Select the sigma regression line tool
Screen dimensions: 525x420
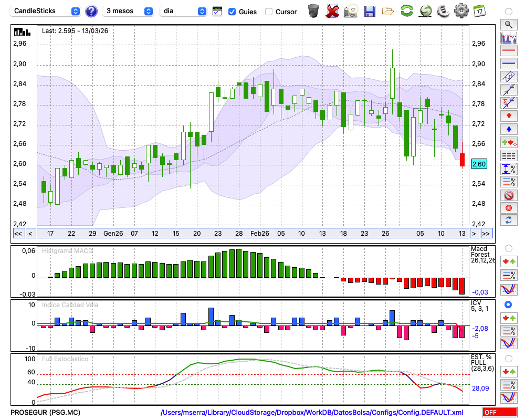(x=509, y=103)
